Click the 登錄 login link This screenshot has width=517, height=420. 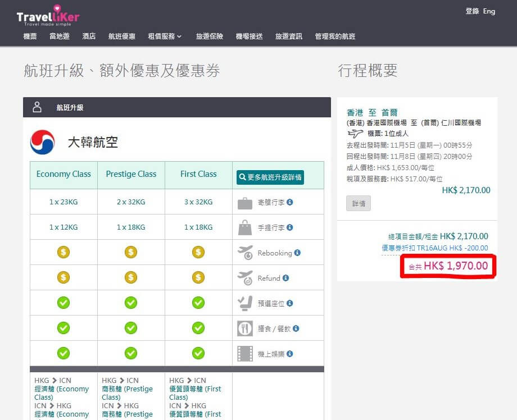click(x=472, y=11)
